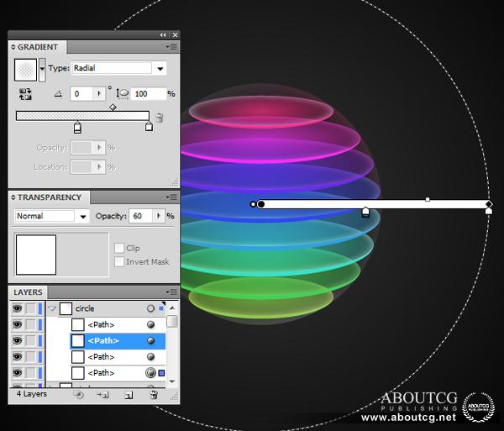Collapse the circle layer disclosure triangle

point(52,309)
